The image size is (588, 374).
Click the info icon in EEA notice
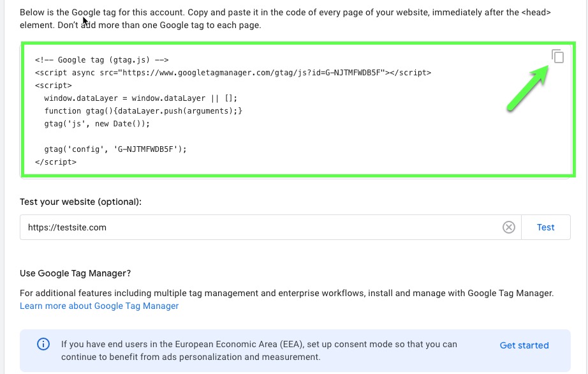pyautogui.click(x=43, y=344)
